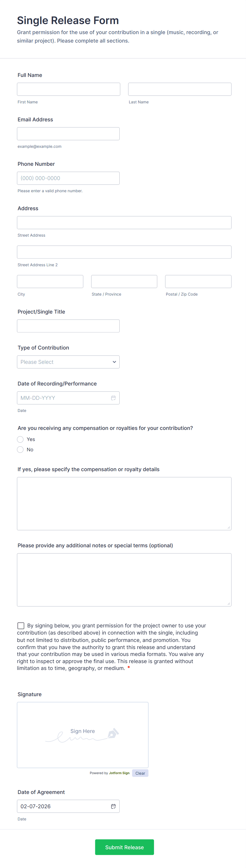
Task: Click the compensation or royalty details textarea
Action: click(124, 503)
